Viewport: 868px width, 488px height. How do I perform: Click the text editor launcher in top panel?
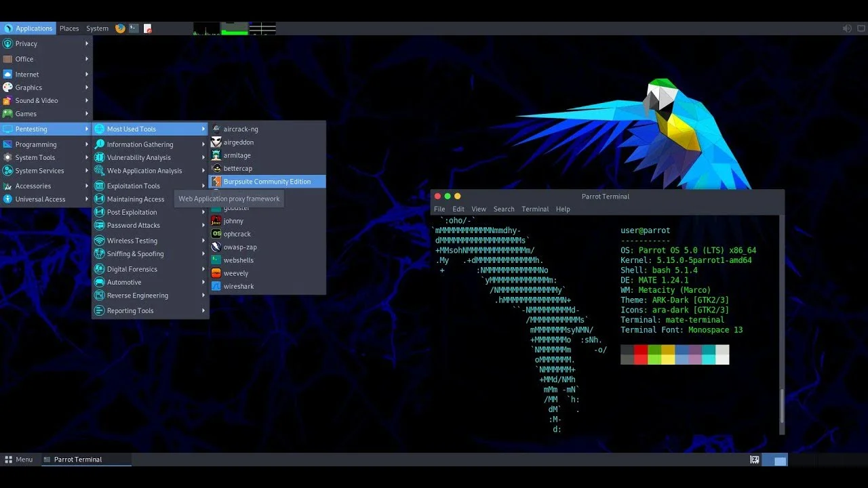147,28
